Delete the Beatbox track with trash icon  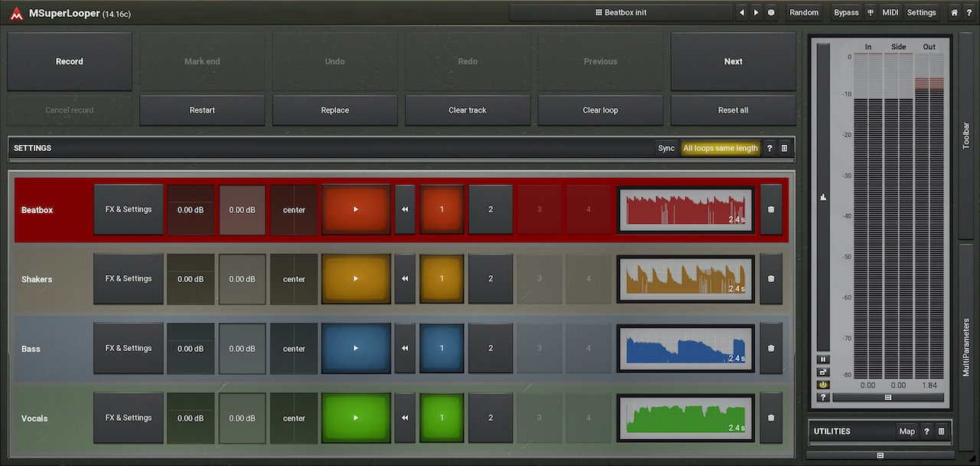(771, 209)
